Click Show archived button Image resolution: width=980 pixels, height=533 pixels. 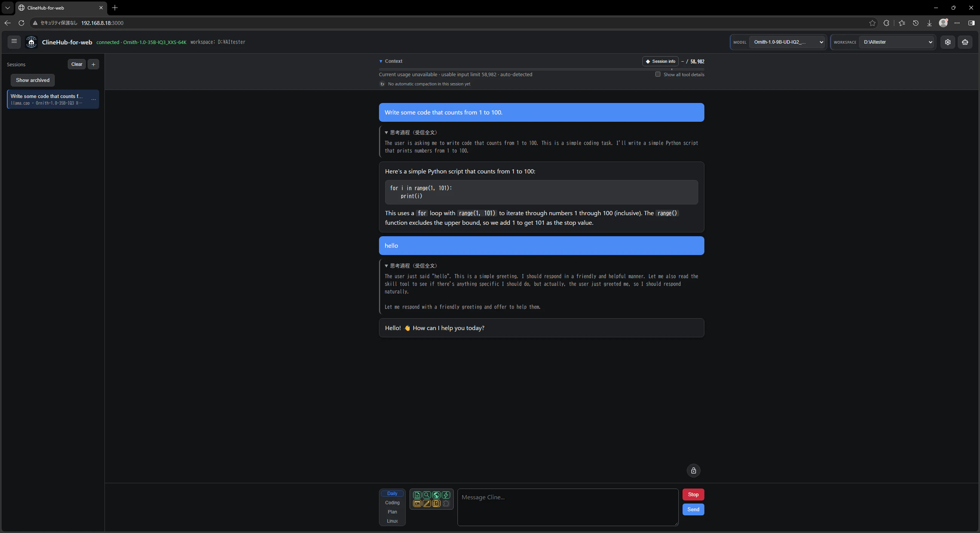pyautogui.click(x=33, y=80)
